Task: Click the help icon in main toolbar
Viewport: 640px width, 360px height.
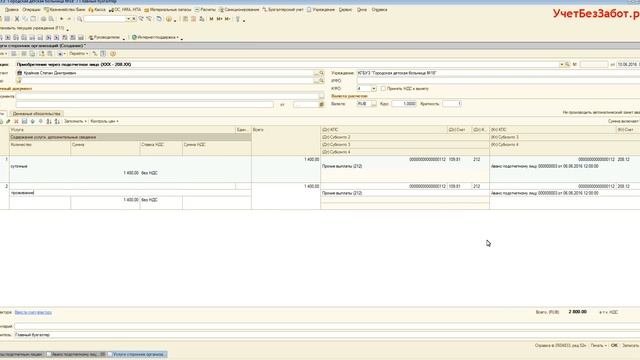Action: [x=169, y=19]
